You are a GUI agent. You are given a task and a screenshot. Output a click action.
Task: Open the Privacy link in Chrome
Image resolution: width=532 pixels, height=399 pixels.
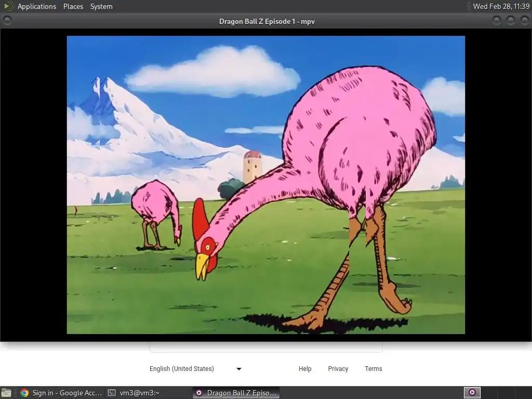tap(338, 369)
